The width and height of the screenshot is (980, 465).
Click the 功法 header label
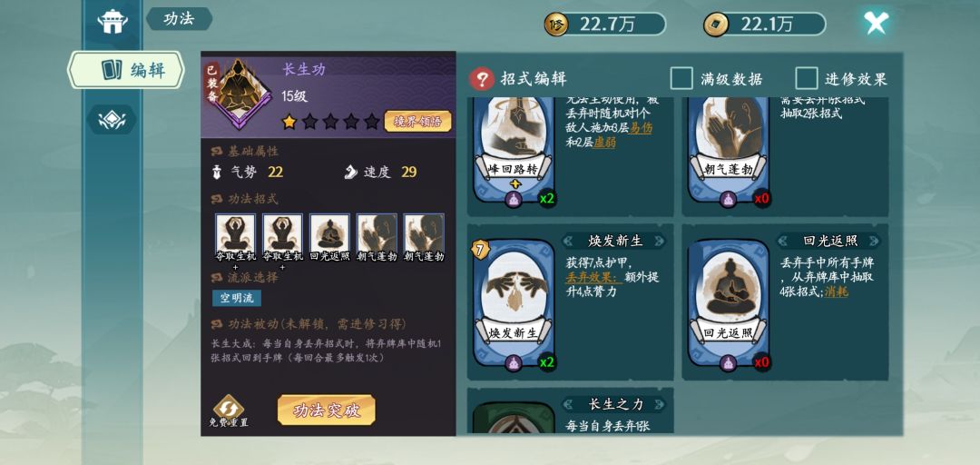[179, 19]
